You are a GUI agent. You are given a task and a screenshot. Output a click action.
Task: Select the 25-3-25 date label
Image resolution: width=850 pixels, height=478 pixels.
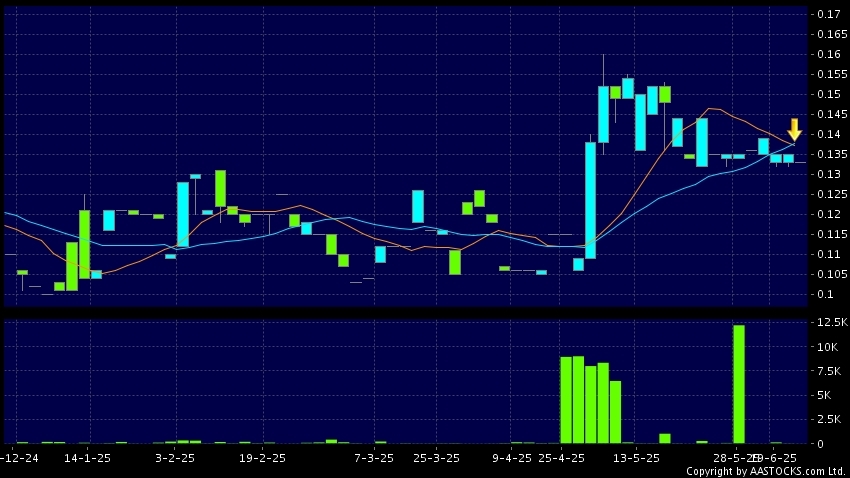pyautogui.click(x=436, y=458)
